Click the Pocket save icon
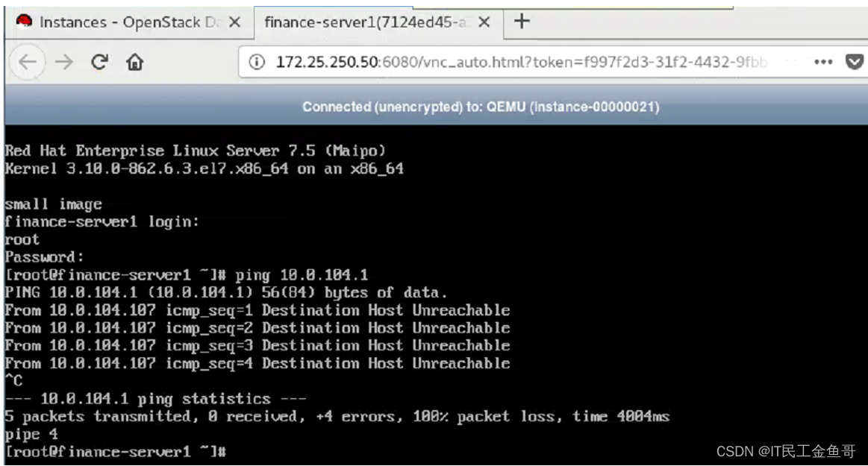Screen dimensions: 868x466 [x=854, y=62]
